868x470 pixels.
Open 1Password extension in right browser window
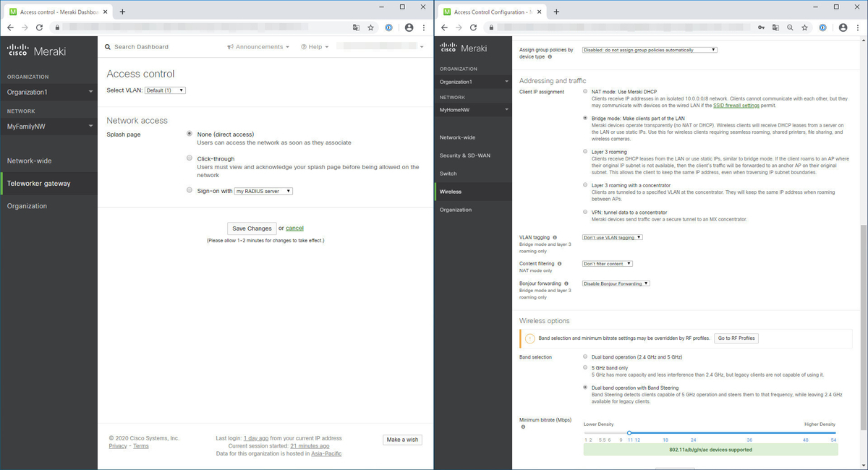point(822,27)
